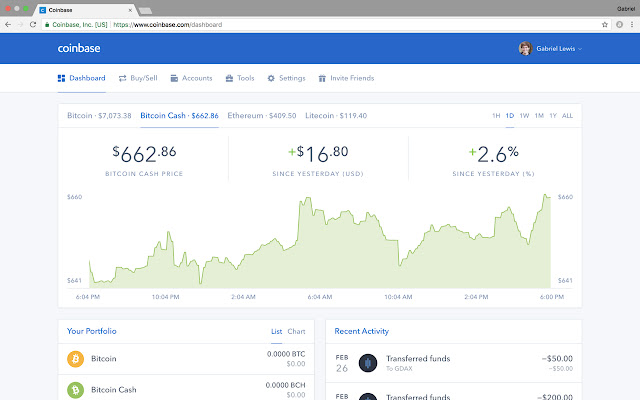This screenshot has width=640, height=400.
Task: Select the Bitcoin Cash $662.86 tab
Action: click(x=180, y=116)
